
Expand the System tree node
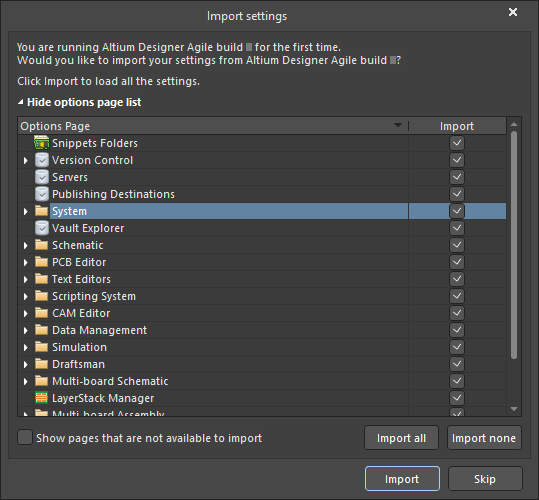click(25, 211)
